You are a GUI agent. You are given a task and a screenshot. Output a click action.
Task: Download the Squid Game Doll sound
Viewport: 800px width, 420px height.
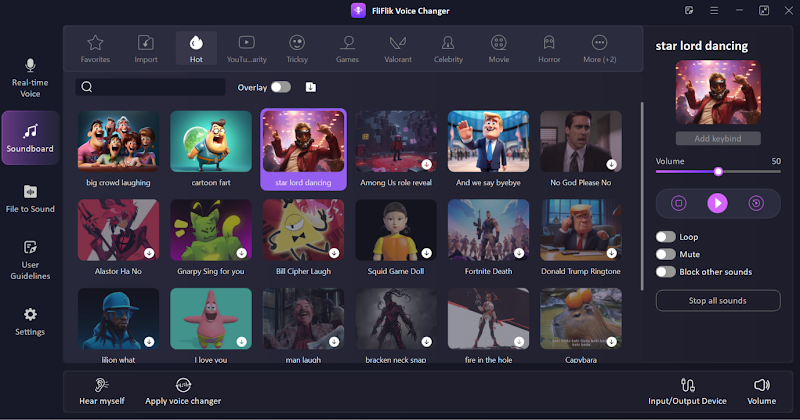point(427,253)
